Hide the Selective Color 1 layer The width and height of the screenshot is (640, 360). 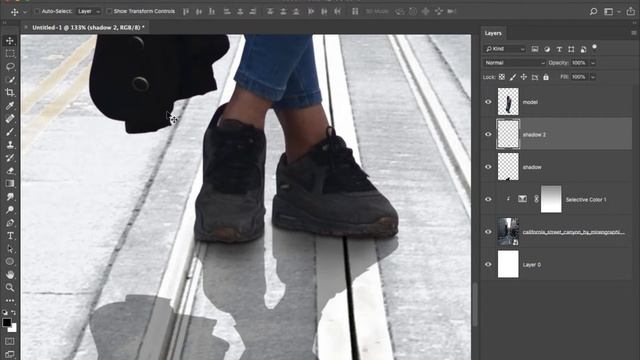[x=488, y=199]
